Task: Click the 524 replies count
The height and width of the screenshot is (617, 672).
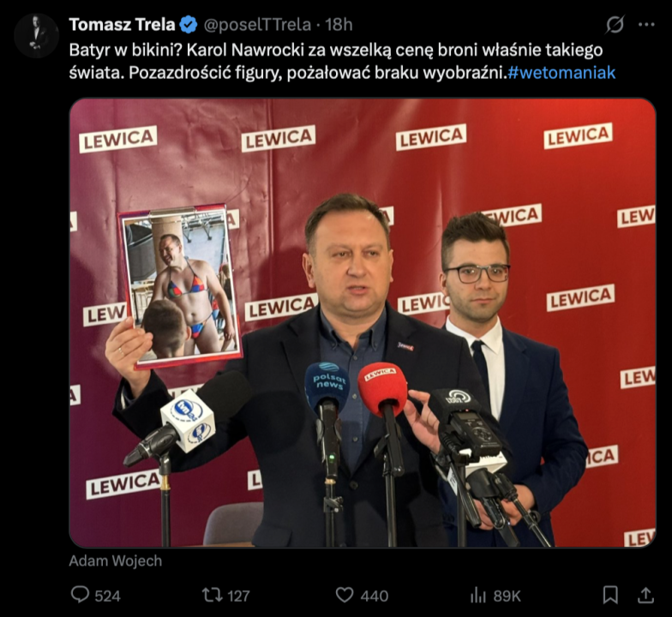Action: [108, 596]
